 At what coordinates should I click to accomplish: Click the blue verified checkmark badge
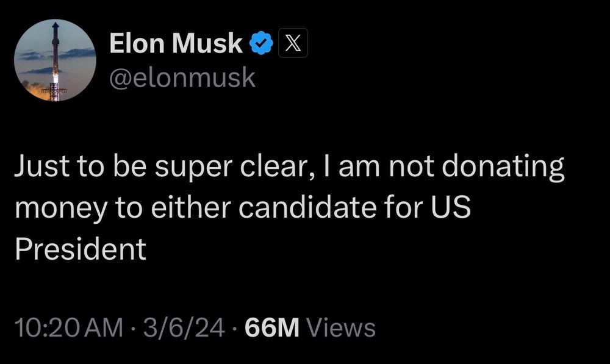point(260,43)
